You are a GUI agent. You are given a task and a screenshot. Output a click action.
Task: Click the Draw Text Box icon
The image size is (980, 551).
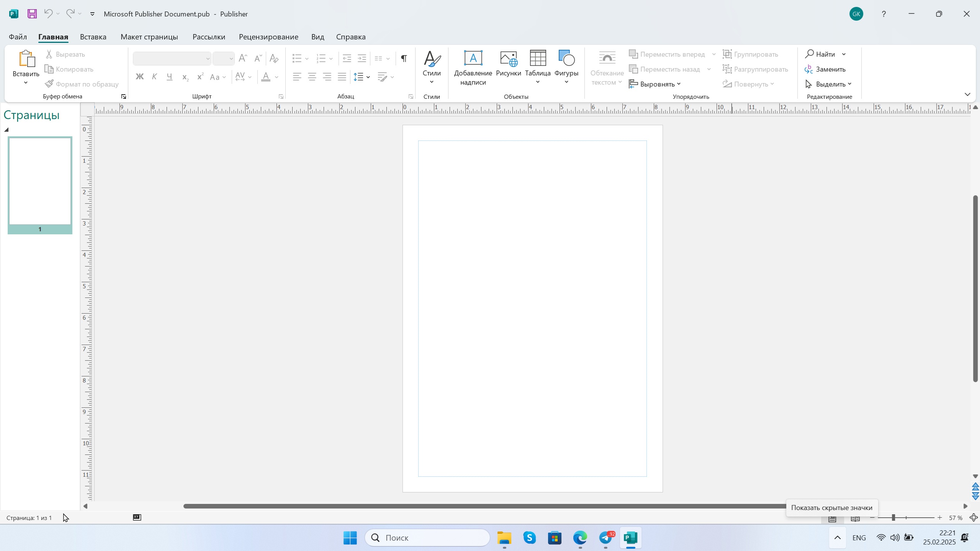tap(473, 59)
